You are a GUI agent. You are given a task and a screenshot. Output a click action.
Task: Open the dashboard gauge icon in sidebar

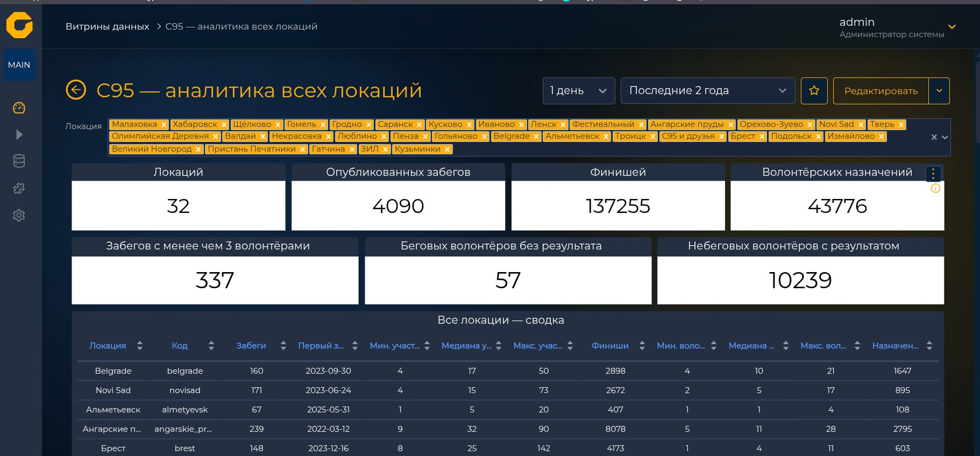click(19, 108)
